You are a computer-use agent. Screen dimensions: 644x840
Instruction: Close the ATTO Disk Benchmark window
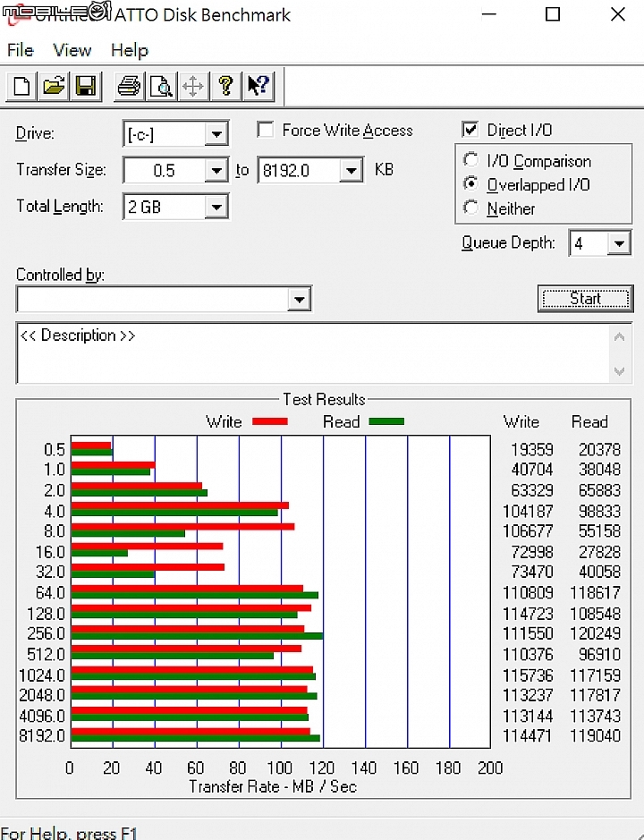(x=618, y=14)
